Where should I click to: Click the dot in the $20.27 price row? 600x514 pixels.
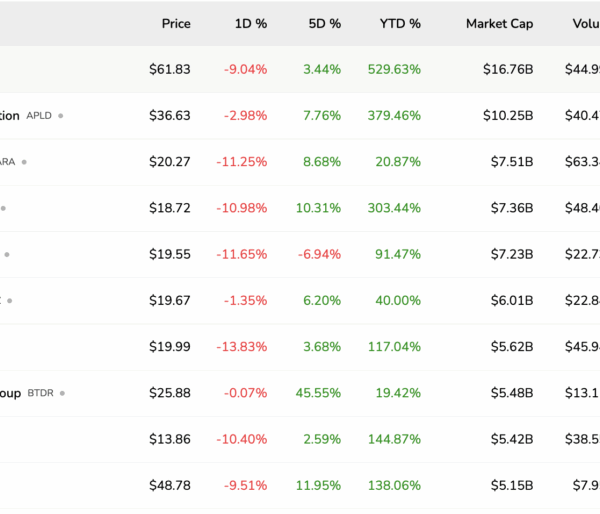tap(24, 162)
